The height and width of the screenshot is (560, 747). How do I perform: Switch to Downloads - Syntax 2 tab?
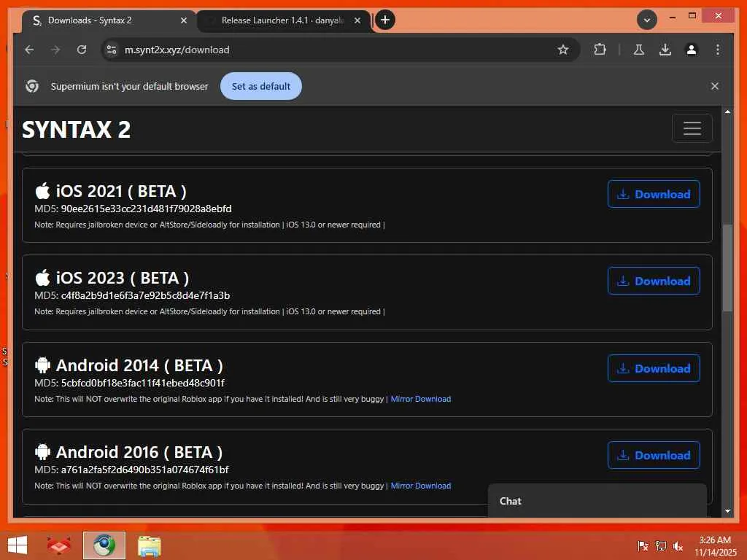(109, 20)
